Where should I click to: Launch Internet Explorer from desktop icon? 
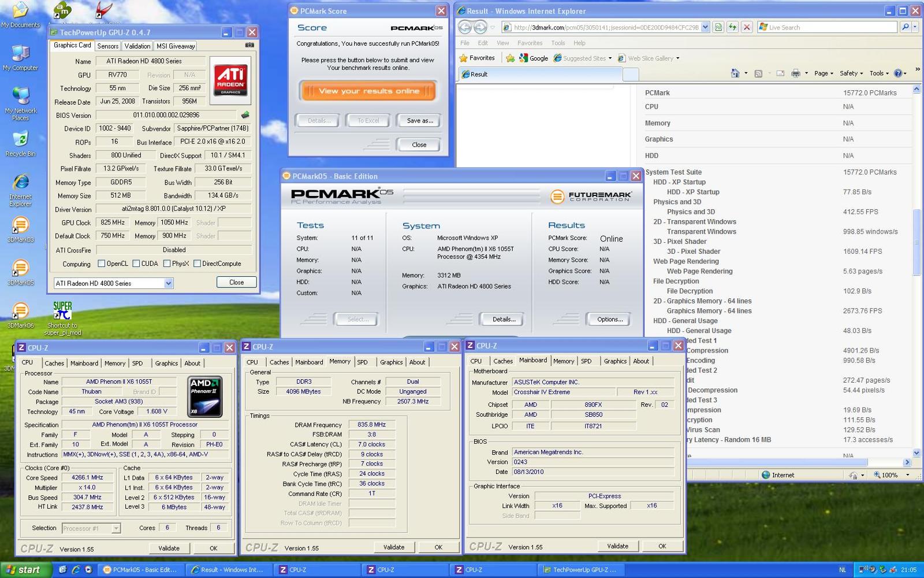20,191
